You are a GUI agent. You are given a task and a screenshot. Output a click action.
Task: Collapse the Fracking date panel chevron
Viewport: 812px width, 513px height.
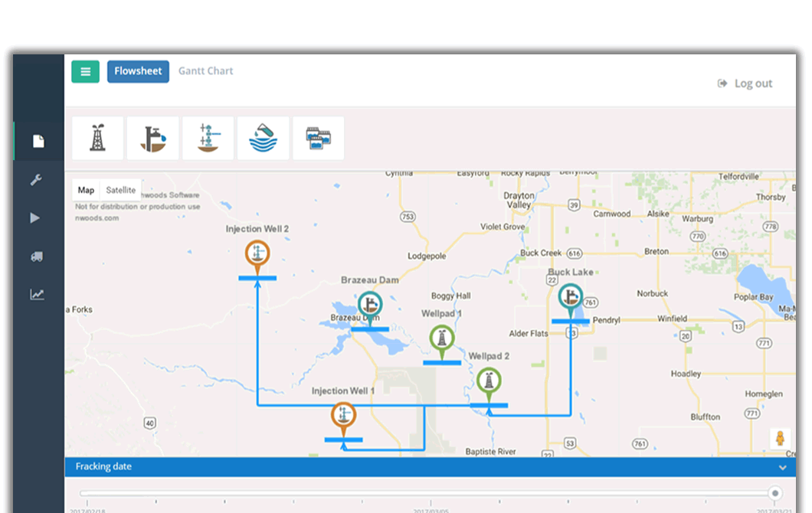(782, 468)
